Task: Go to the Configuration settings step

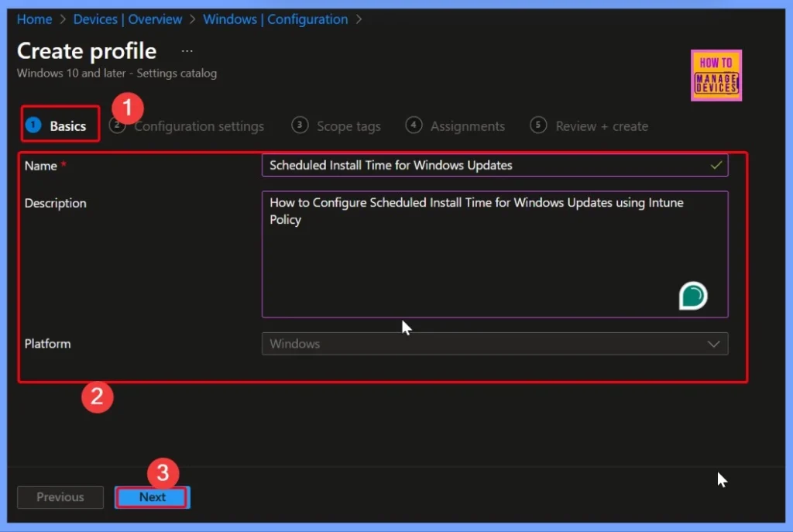Action: pyautogui.click(x=199, y=126)
